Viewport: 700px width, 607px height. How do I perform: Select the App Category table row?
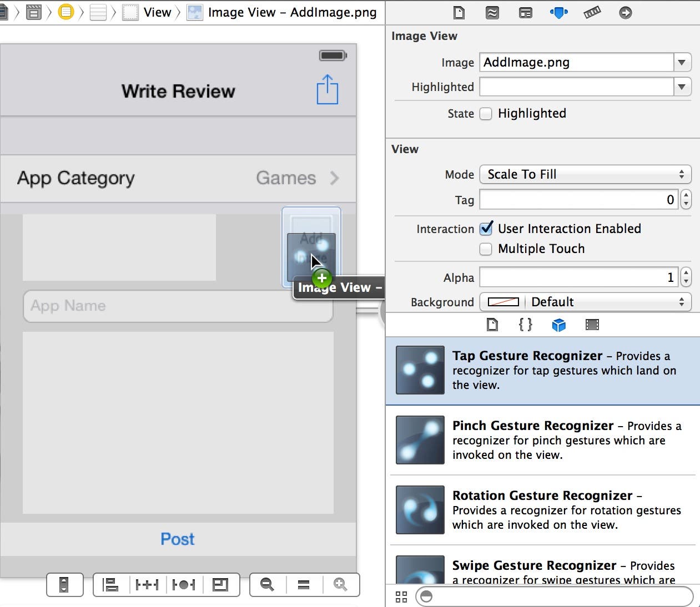point(178,178)
